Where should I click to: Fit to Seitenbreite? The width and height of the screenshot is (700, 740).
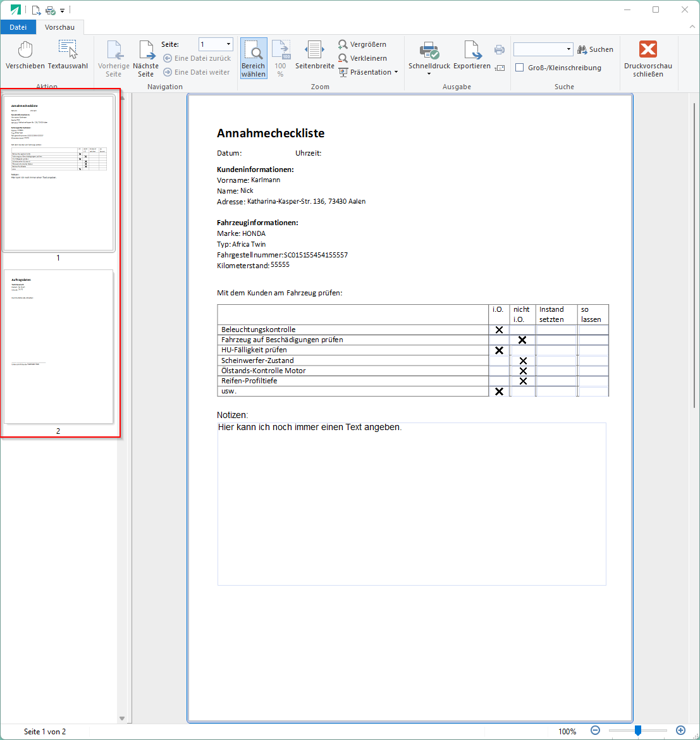315,56
